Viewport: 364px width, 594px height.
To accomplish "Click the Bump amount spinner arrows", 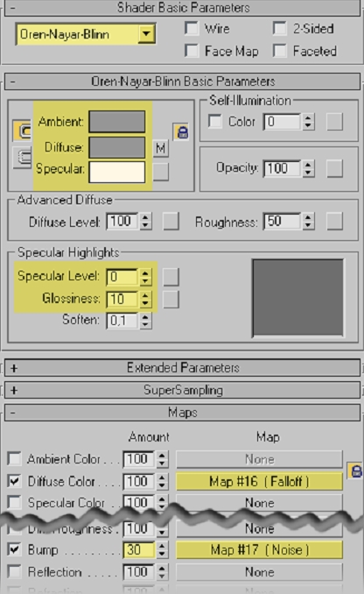I will point(162,549).
